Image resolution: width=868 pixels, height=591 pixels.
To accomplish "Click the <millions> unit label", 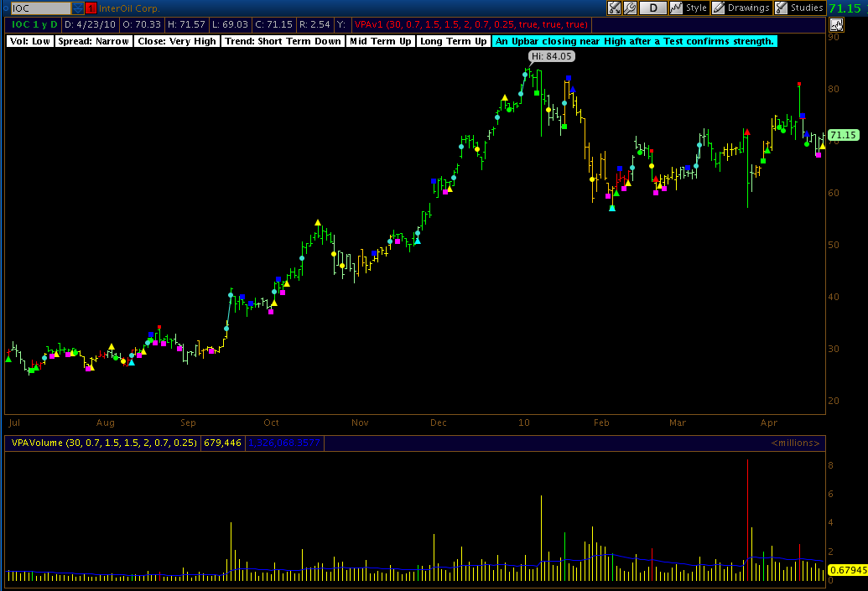I will click(795, 443).
